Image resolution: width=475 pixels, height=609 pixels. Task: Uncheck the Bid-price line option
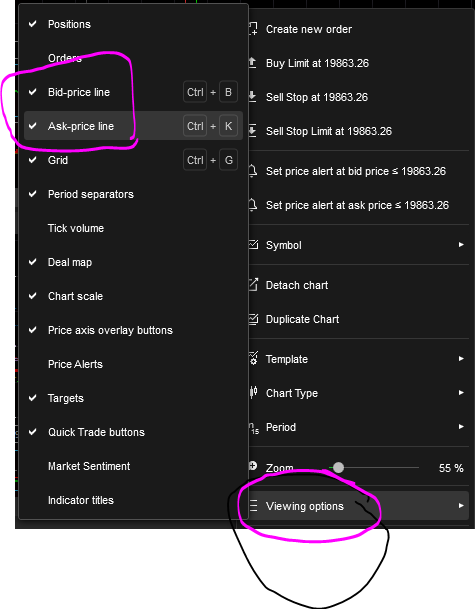(33, 92)
